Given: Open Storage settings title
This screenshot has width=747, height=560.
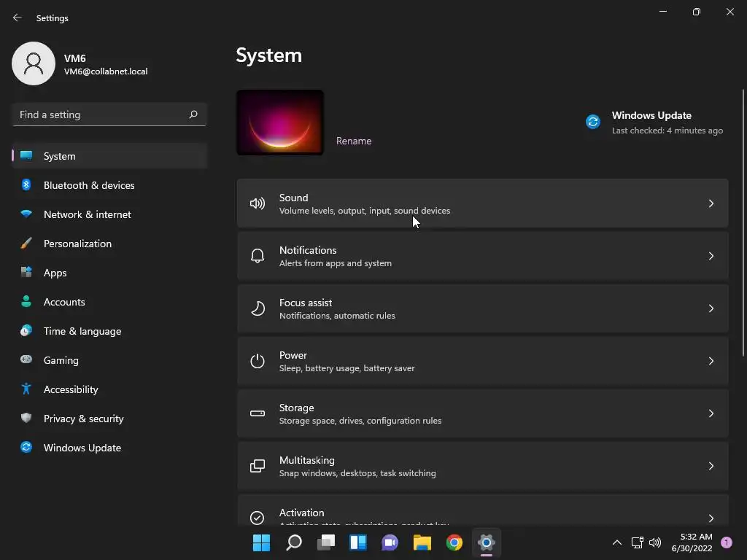Looking at the screenshot, I should tap(296, 408).
